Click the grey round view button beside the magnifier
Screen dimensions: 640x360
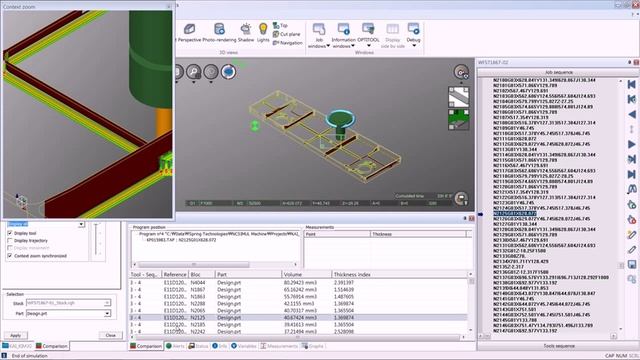pos(211,72)
